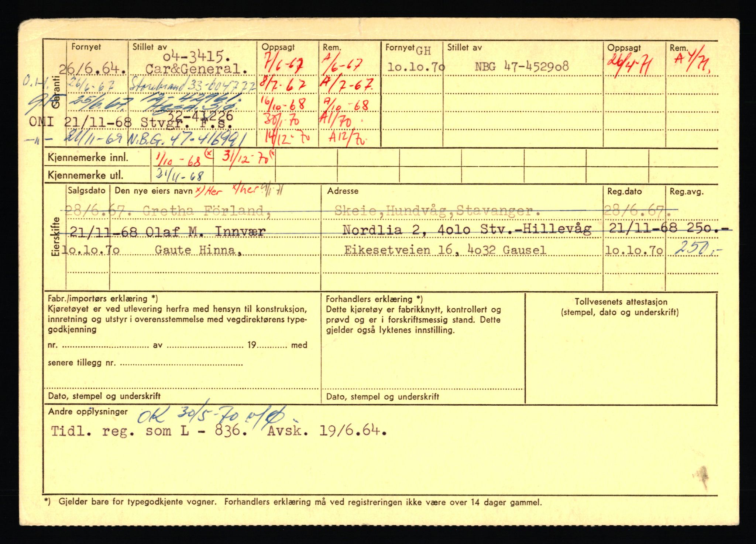
Task: Click the 'Adresse' column header
Action: (x=343, y=191)
